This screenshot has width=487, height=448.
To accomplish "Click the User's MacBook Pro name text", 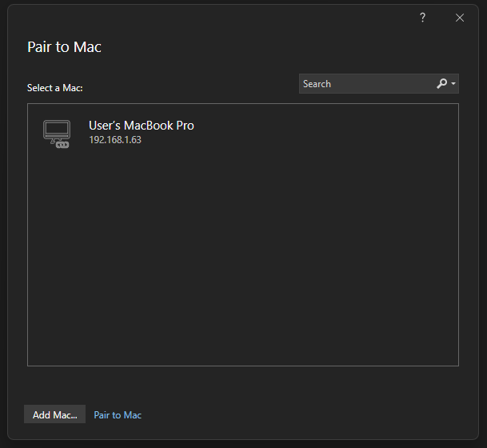I will coord(141,126).
